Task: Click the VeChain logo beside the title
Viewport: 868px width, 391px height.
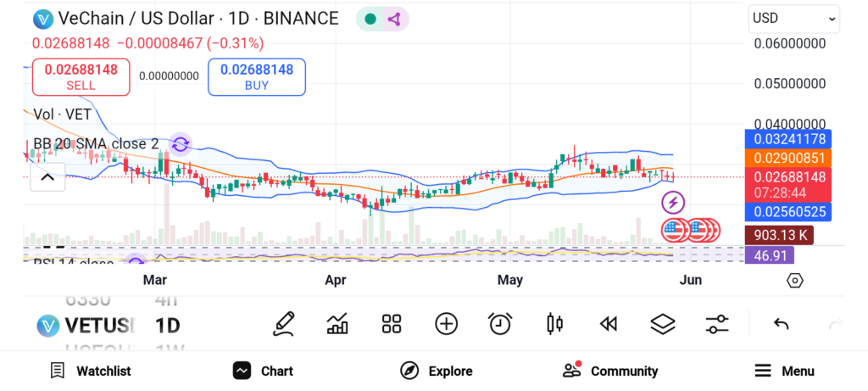Action: [42, 20]
